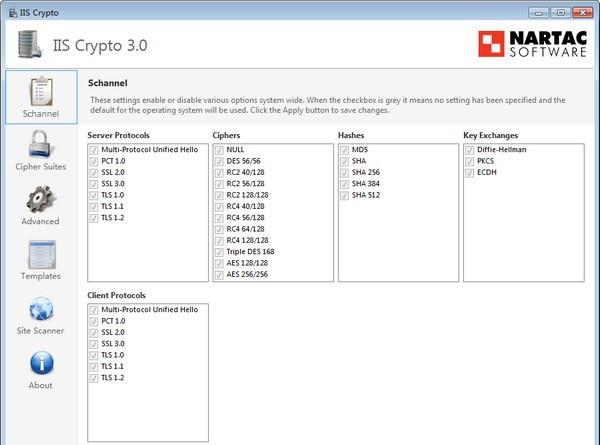Toggle Client Protocols SSL 2.0 checkbox

pos(93,333)
